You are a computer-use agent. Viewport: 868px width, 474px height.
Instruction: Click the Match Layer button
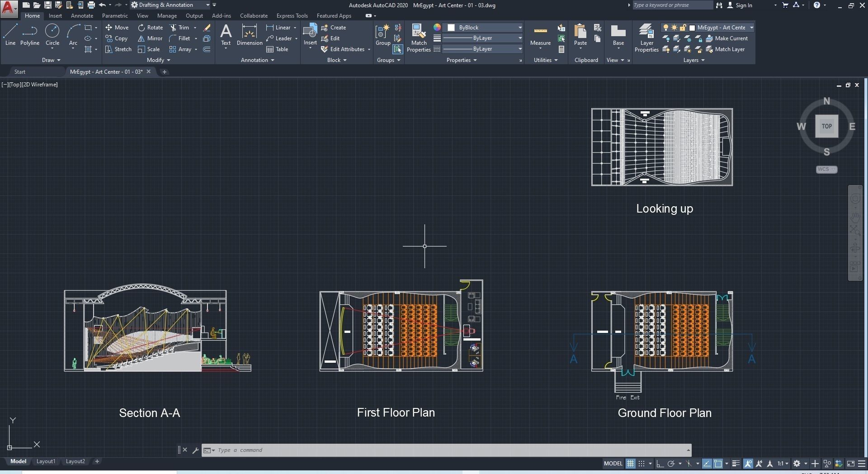coord(725,49)
